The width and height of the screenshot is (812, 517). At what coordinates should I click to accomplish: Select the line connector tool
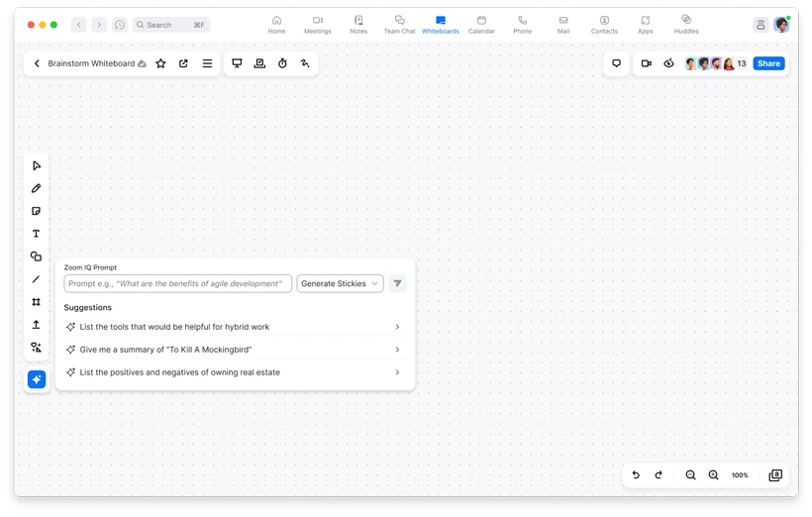tap(37, 279)
